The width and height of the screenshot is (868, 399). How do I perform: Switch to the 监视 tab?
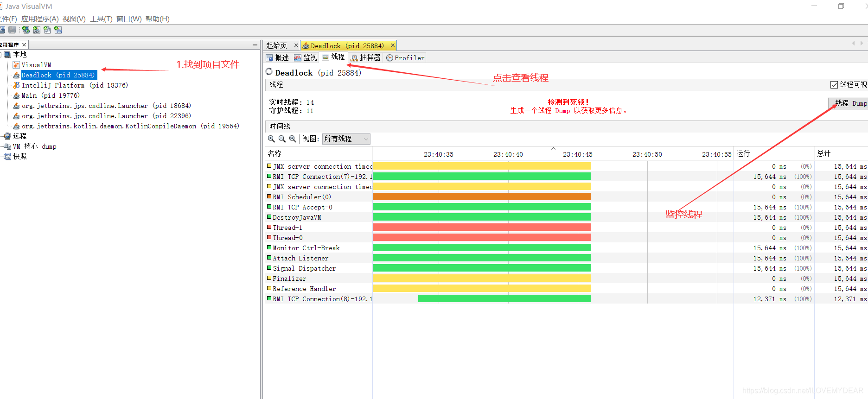306,58
